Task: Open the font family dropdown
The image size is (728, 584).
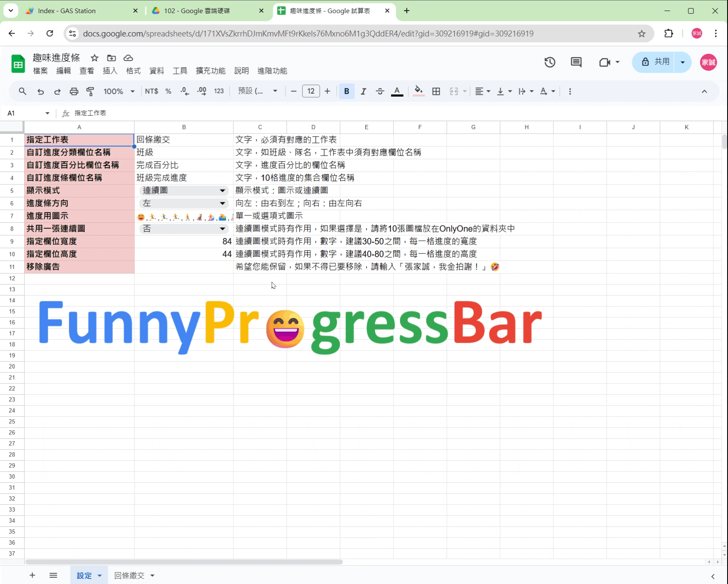Action: pyautogui.click(x=258, y=91)
